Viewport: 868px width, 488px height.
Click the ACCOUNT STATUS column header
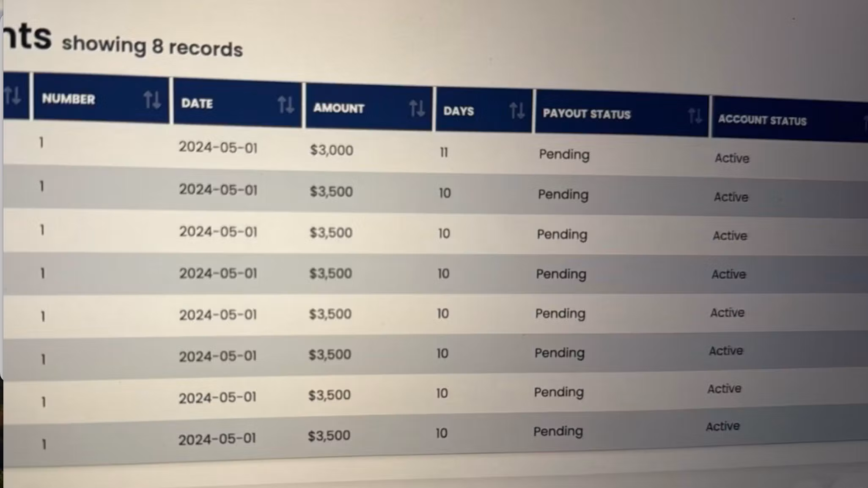point(762,120)
